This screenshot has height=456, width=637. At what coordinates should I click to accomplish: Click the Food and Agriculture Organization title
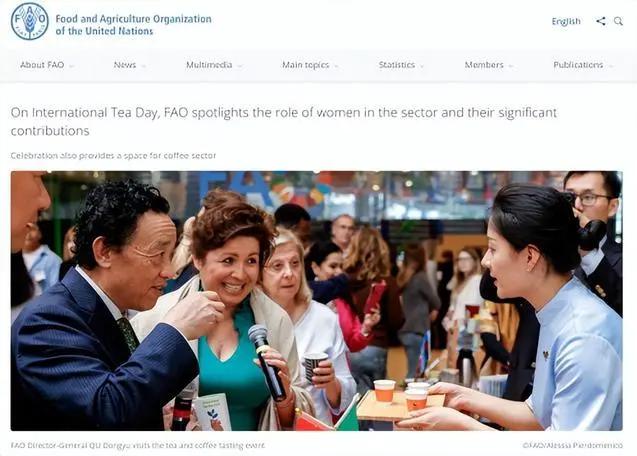133,25
